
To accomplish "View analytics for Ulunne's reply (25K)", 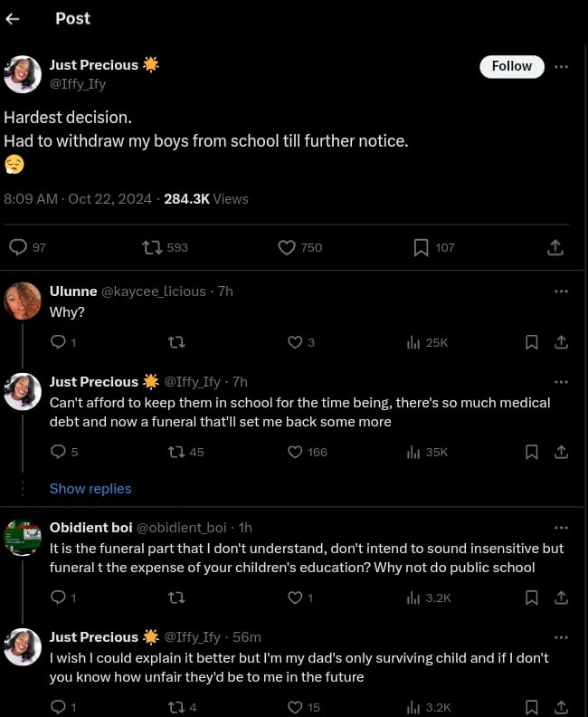I will (413, 342).
